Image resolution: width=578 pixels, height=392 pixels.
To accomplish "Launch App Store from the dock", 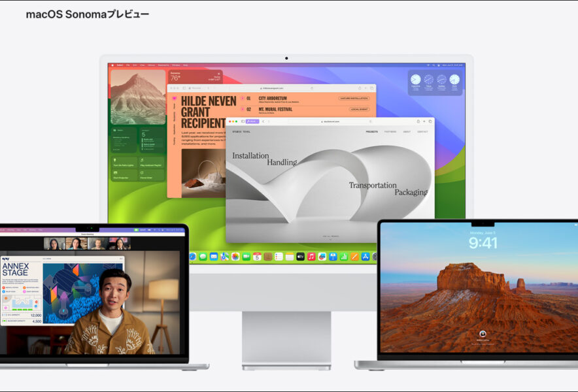I will (x=365, y=256).
